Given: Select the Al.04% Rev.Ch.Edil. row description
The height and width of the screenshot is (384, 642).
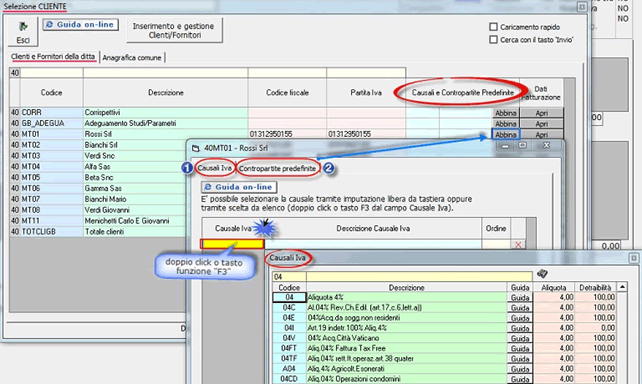Looking at the screenshot, I should tap(406, 307).
